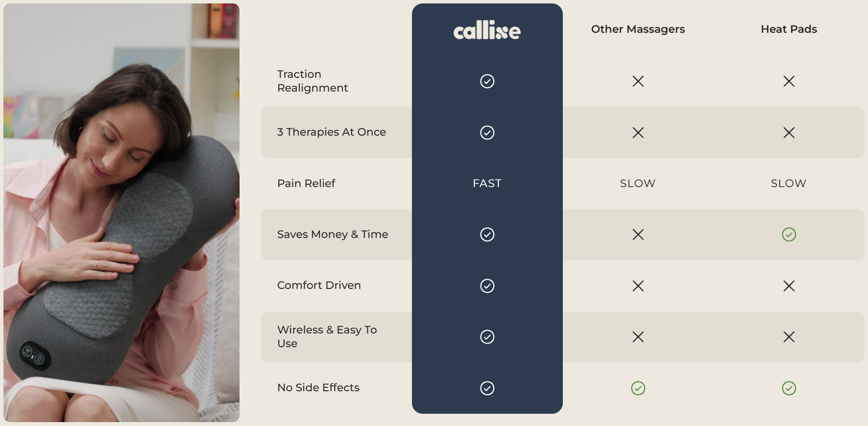
Task: Click Callixe checkmark for 3 Therapies At Once
Action: click(x=487, y=133)
